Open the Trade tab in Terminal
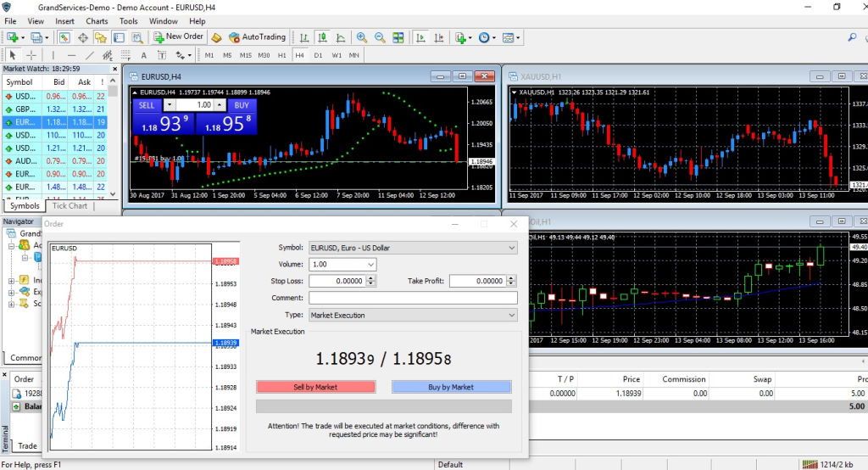 [27, 445]
